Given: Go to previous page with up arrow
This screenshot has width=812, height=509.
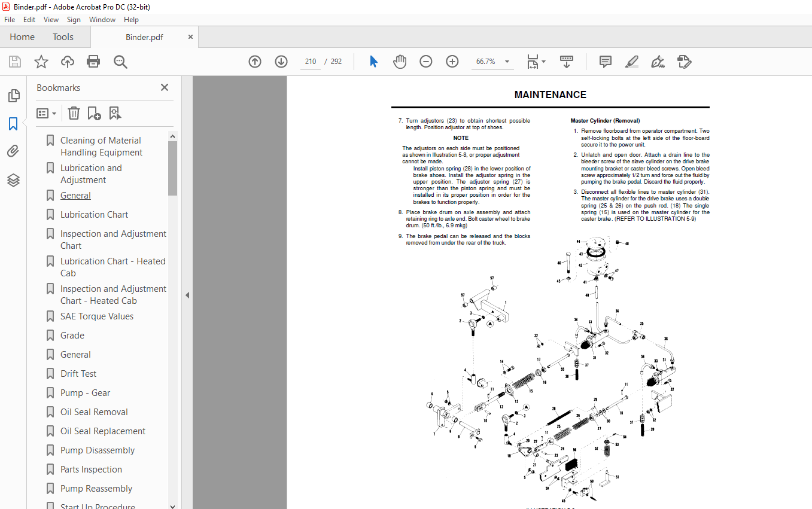Looking at the screenshot, I should click(x=255, y=62).
